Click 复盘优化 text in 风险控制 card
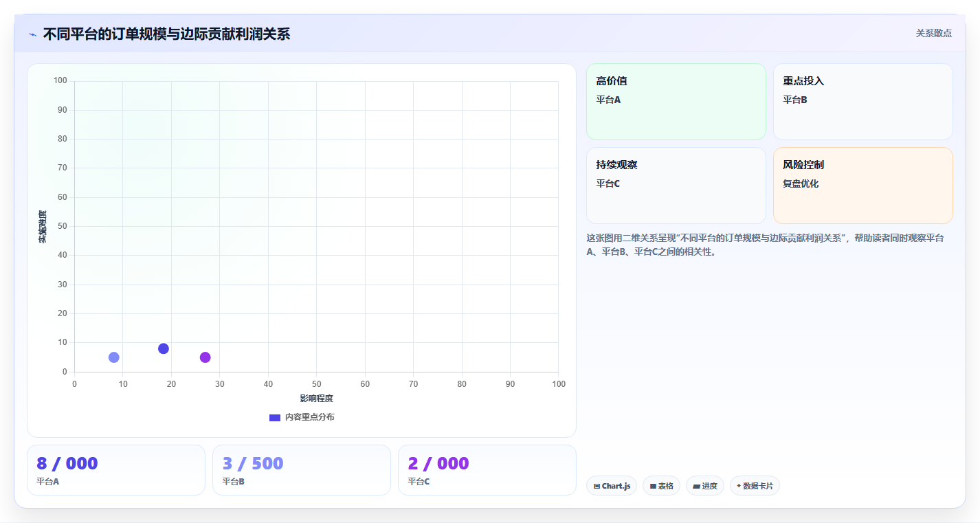The width and height of the screenshot is (980, 523). click(x=801, y=183)
